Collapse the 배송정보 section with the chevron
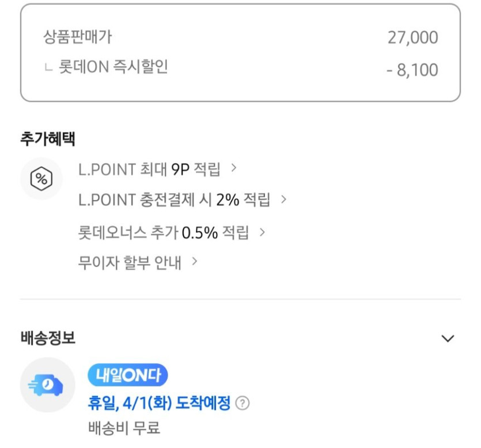This screenshot has width=481, height=448. pos(448,338)
